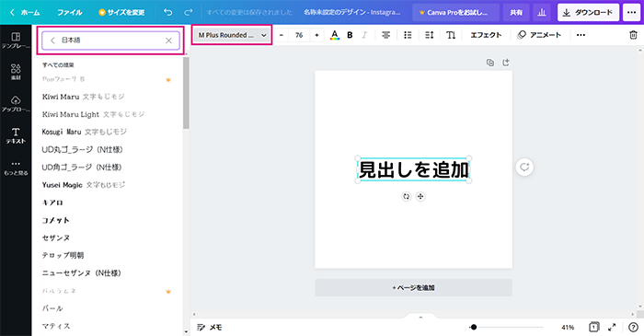Viewport: 644px width, 336px height.
Task: Select the キアロ font
Action: 52,203
